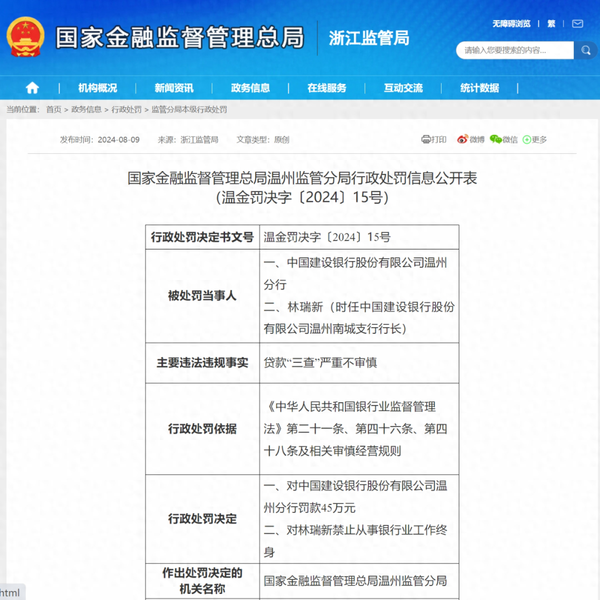
Task: Click text 贷款“三查”严重不审慎
Action: pyautogui.click(x=320, y=362)
